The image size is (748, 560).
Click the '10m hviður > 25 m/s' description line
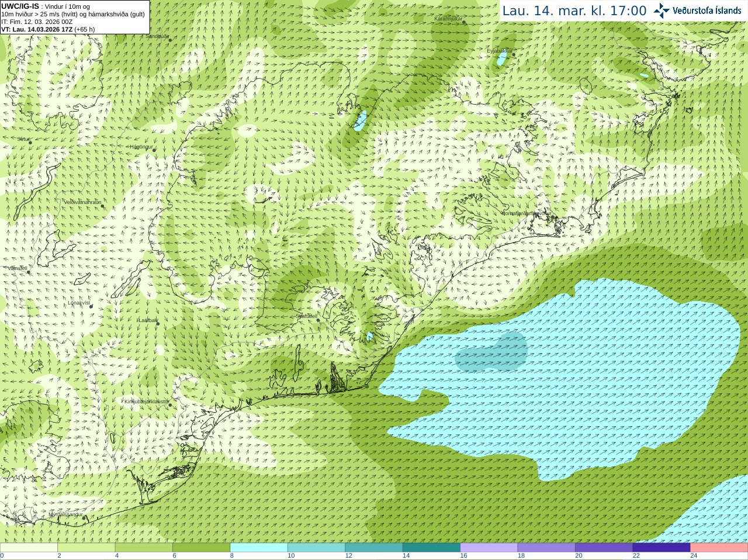pyautogui.click(x=73, y=14)
